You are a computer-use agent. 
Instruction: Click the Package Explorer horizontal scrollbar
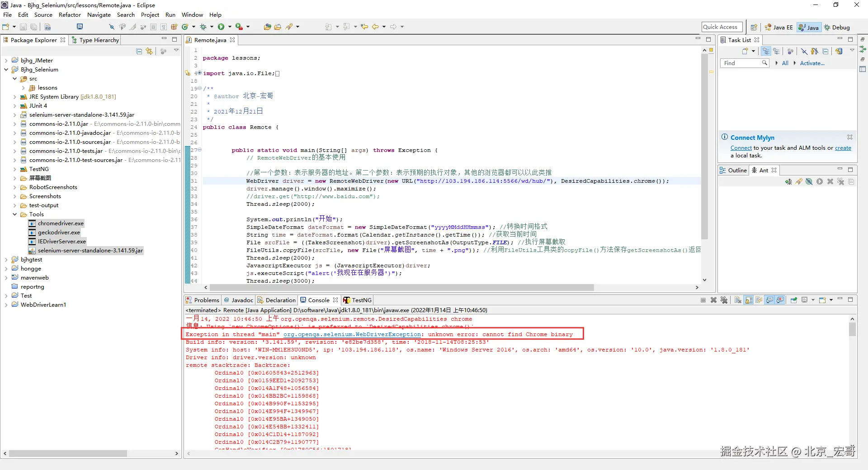[x=68, y=453]
